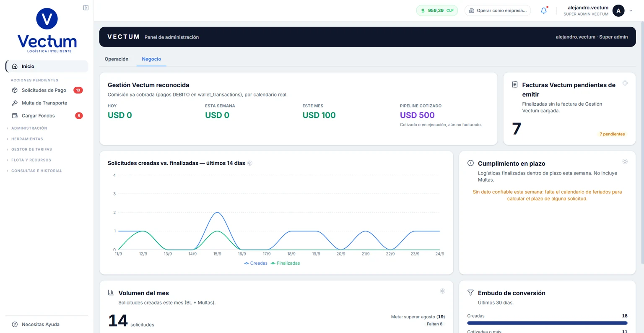Viewport: 644px width, 333px height.
Task: Click the 7 pendientes badge
Action: 612,134
